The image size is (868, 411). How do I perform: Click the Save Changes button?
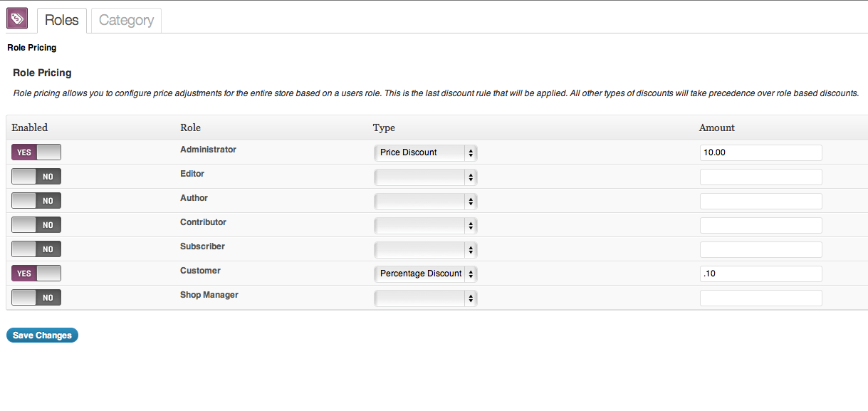pos(42,335)
